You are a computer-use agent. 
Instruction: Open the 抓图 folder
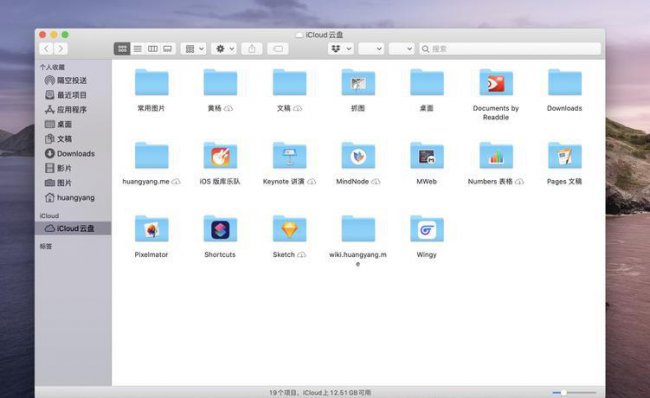[x=358, y=83]
